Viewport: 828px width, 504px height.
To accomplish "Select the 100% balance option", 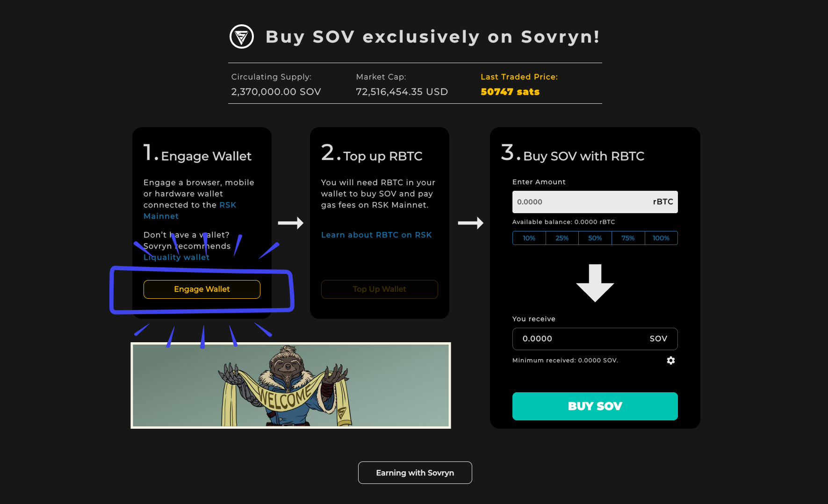I will [x=661, y=238].
